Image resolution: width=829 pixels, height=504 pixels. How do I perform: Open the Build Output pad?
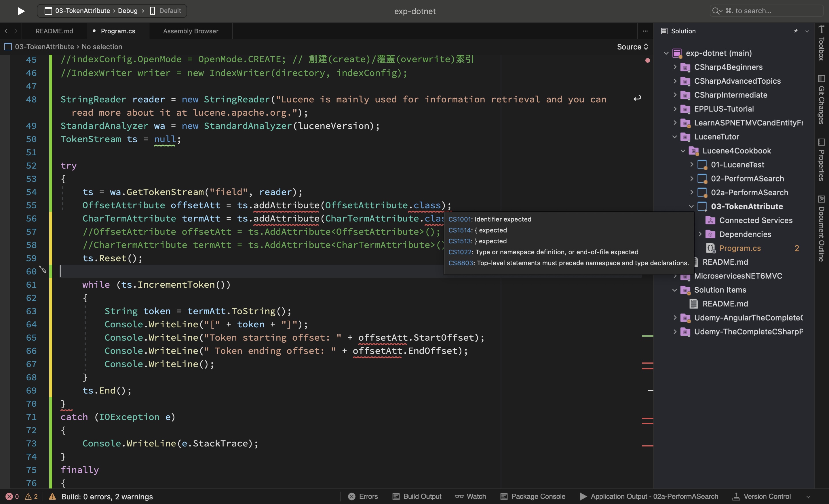(417, 497)
